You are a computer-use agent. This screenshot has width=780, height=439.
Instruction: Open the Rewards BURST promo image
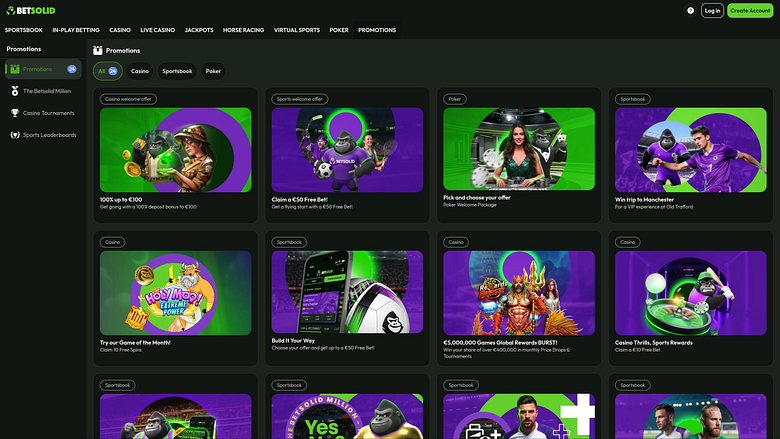[519, 293]
